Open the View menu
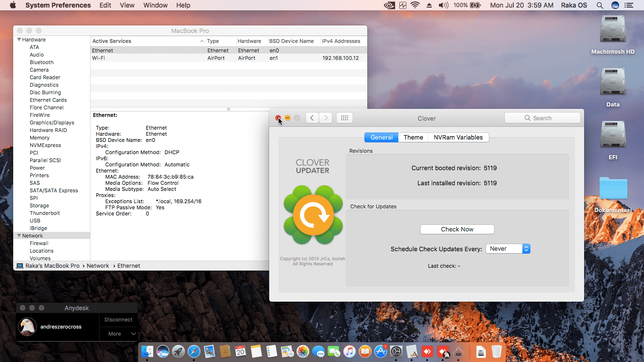Screen dimensions: 644x362 127,5
